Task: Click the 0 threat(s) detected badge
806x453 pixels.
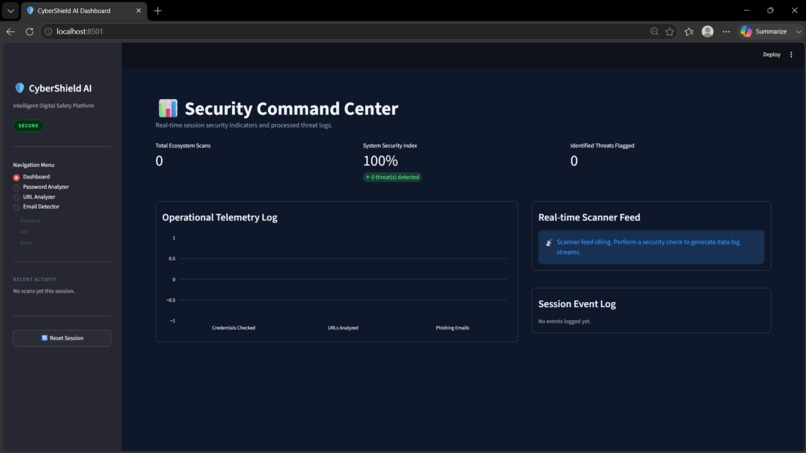Action: [x=392, y=177]
